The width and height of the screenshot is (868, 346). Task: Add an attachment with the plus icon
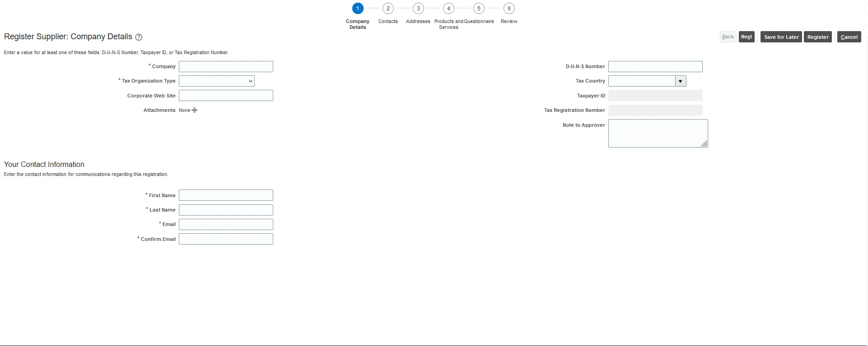pos(194,110)
